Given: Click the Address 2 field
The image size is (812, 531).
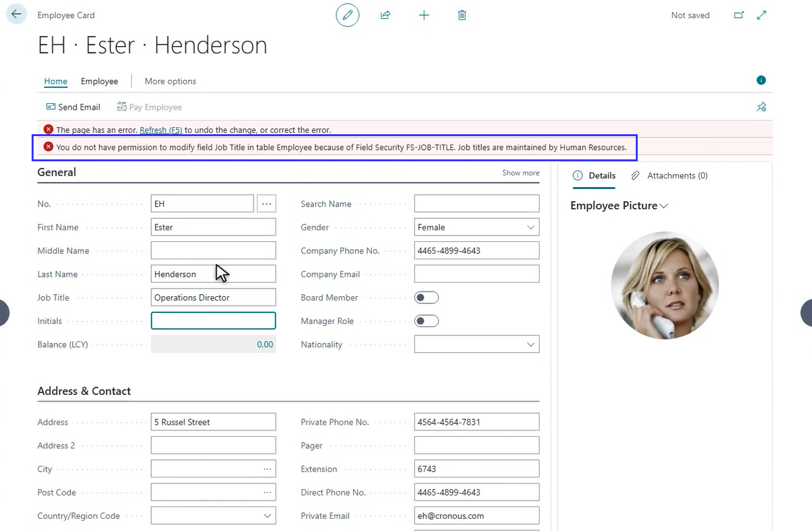Looking at the screenshot, I should pyautogui.click(x=213, y=445).
